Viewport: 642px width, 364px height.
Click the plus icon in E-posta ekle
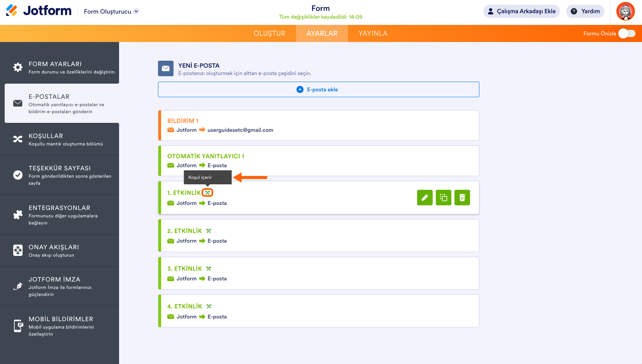click(300, 89)
